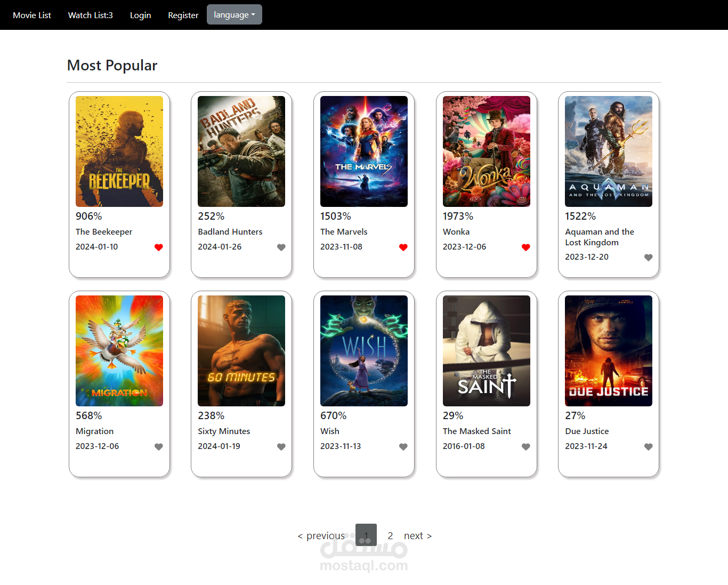The image size is (728, 585).
Task: Click the date 2024-01-19
Action: [219, 446]
